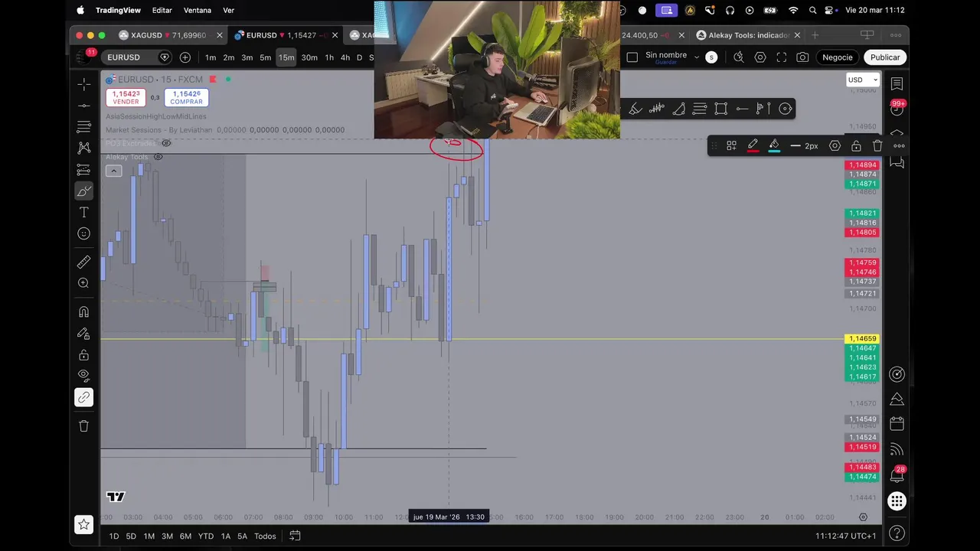Open drawing templates icon in floating toolbar
980x551 pixels.
point(732,145)
